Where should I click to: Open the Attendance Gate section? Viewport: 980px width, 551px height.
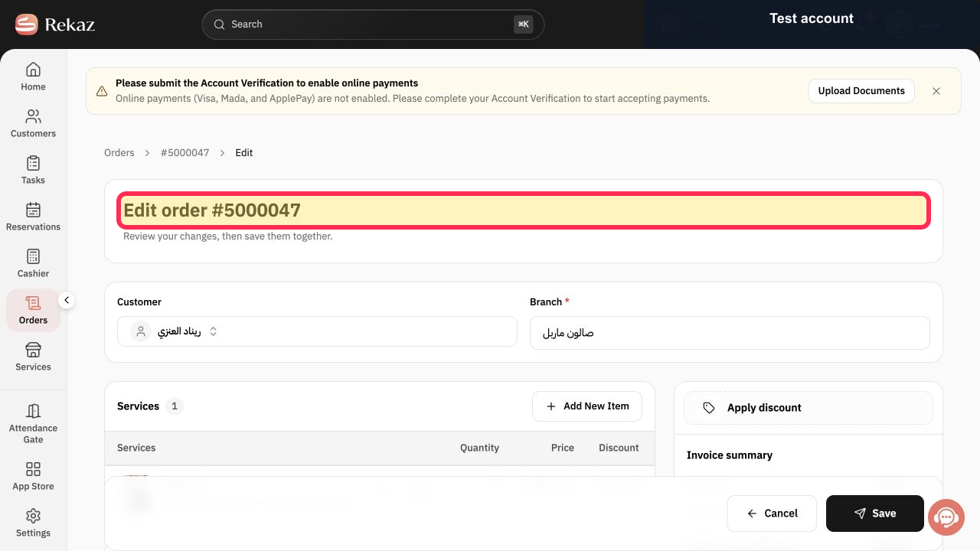[x=33, y=423]
